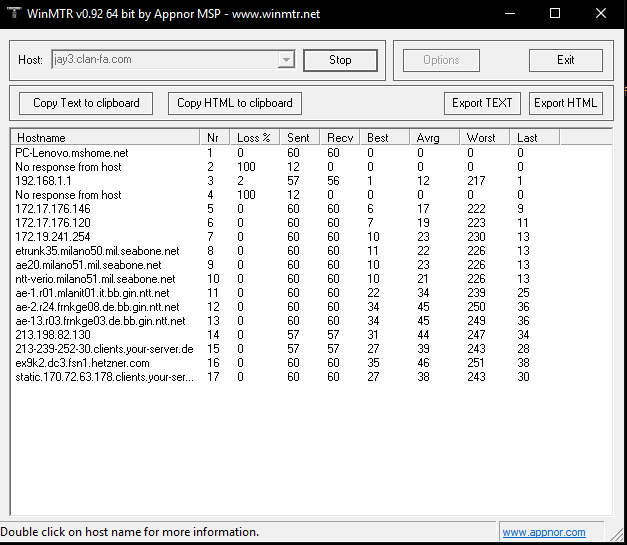The image size is (627, 545).
Task: Click the greyed Options button
Action: click(x=441, y=60)
